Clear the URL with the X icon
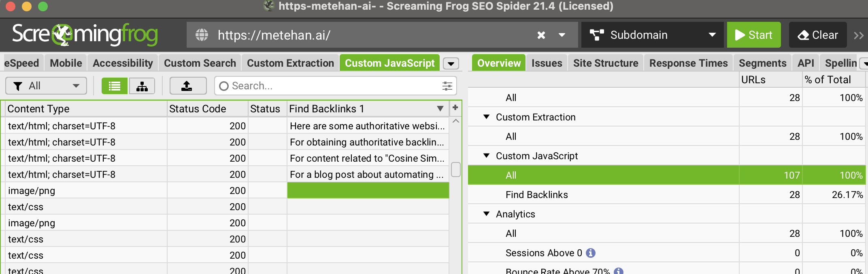 tap(541, 35)
